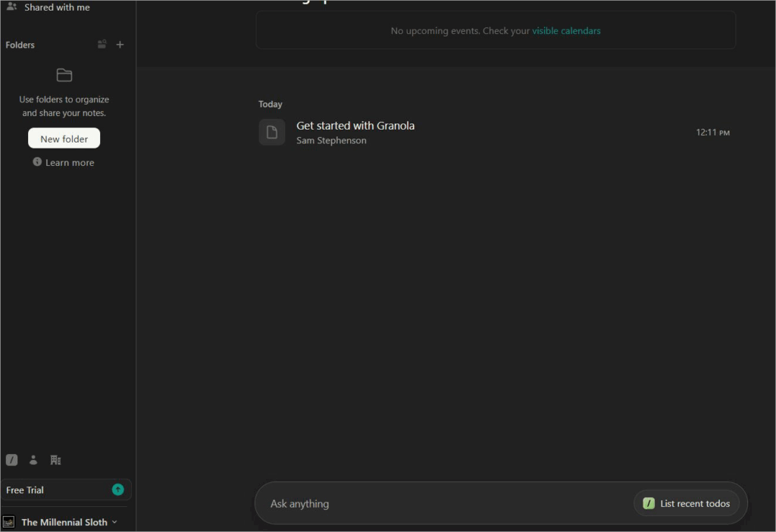Add a folder with the plus icon
The width and height of the screenshot is (776, 532).
point(120,45)
